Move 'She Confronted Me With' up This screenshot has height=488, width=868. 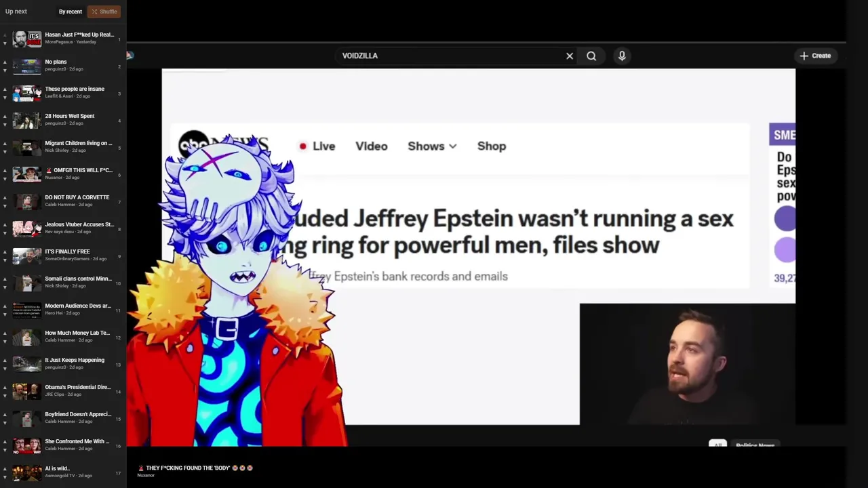coord(5,441)
